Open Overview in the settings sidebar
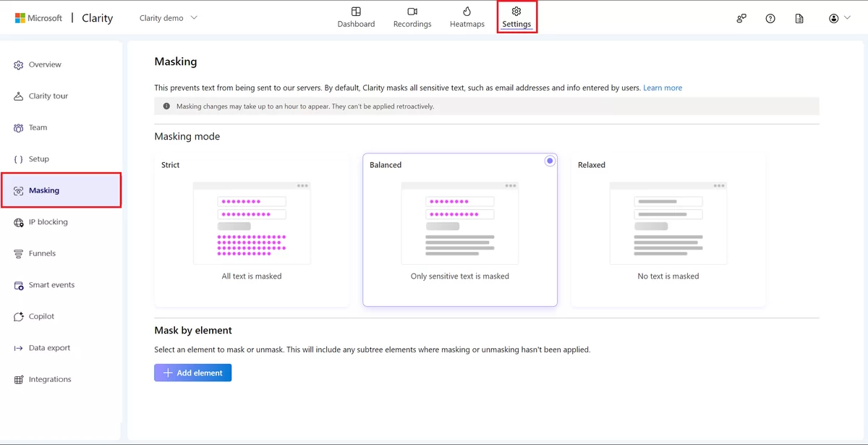 pyautogui.click(x=45, y=64)
